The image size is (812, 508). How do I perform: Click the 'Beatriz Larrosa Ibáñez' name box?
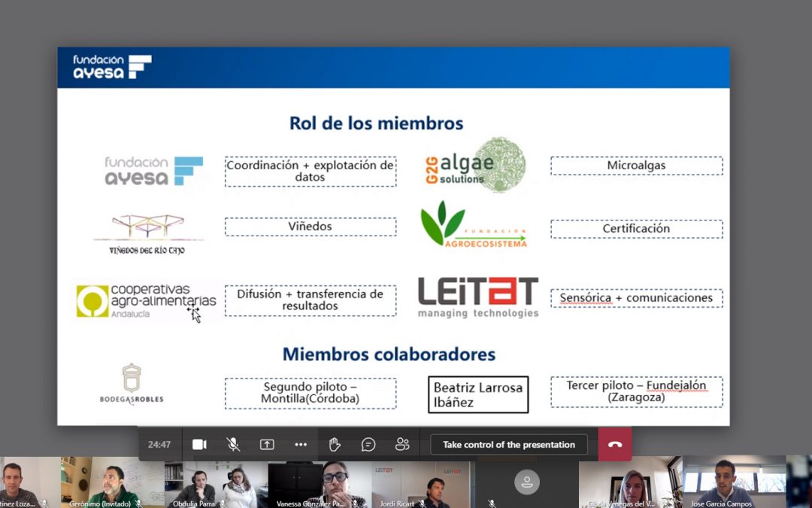pos(478,394)
